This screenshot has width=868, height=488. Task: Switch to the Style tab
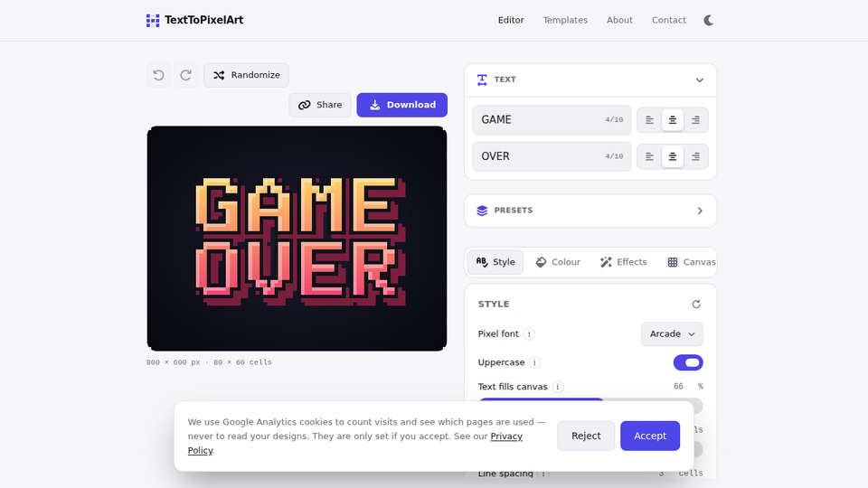[x=495, y=262]
